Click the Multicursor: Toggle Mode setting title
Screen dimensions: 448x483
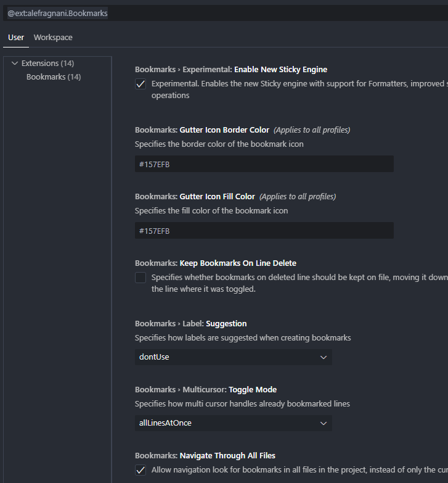[206, 389]
